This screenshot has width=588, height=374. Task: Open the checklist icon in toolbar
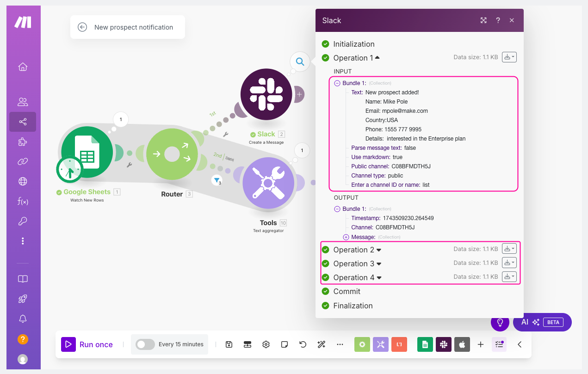click(x=499, y=344)
